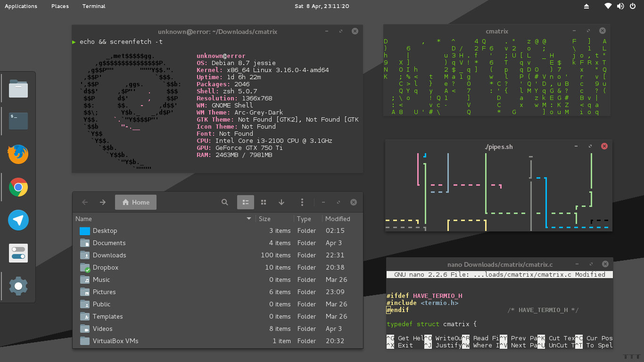The image size is (644, 362).
Task: Open the clock and calendar panel
Action: pos(322,6)
